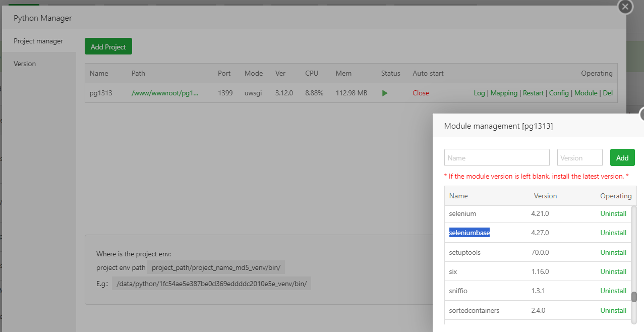Viewport: 644px width, 332px height.
Task: Click the Add Project button
Action: (x=108, y=47)
